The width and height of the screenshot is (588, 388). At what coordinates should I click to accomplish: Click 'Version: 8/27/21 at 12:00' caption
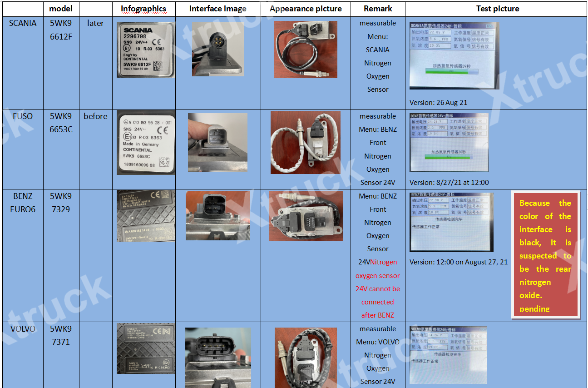(x=448, y=182)
